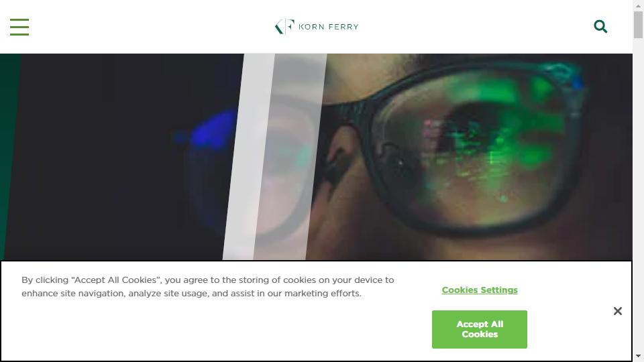This screenshot has height=362, width=644.
Task: Click the KF emblem logo icon
Action: [x=284, y=27]
